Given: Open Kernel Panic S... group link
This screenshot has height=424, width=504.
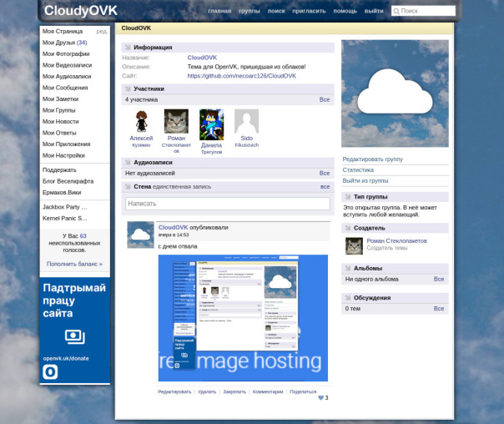Looking at the screenshot, I should [64, 218].
